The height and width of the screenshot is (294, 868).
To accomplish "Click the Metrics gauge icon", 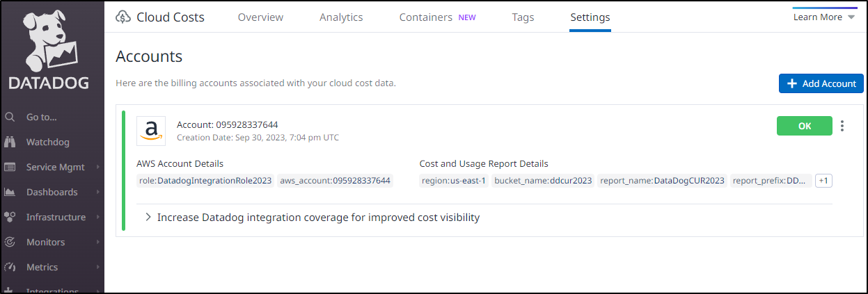I will pyautogui.click(x=10, y=267).
